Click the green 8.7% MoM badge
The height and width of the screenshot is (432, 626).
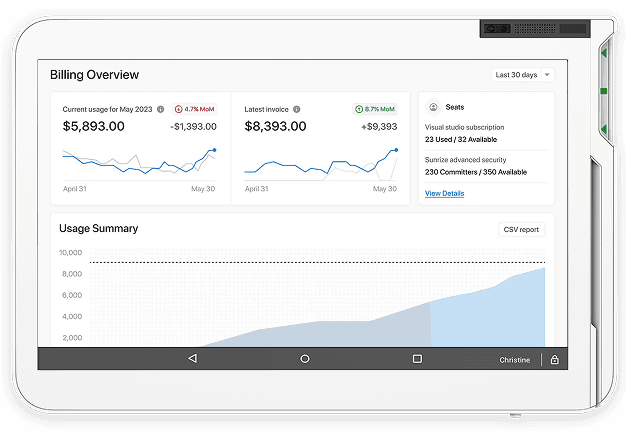click(377, 109)
